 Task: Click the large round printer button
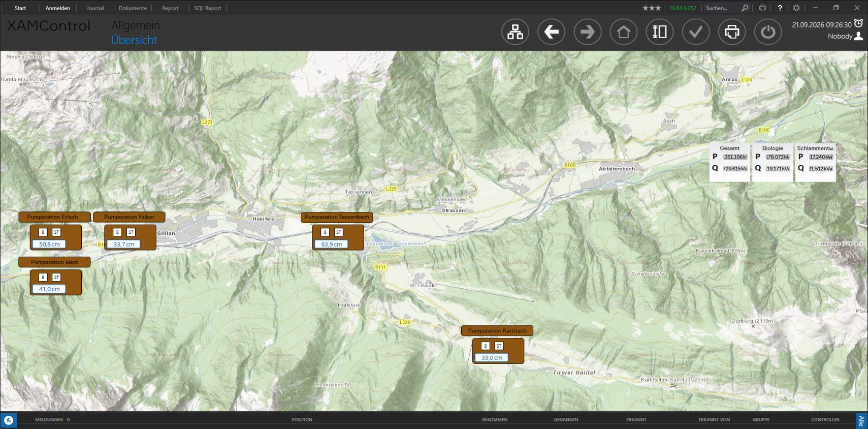click(732, 32)
